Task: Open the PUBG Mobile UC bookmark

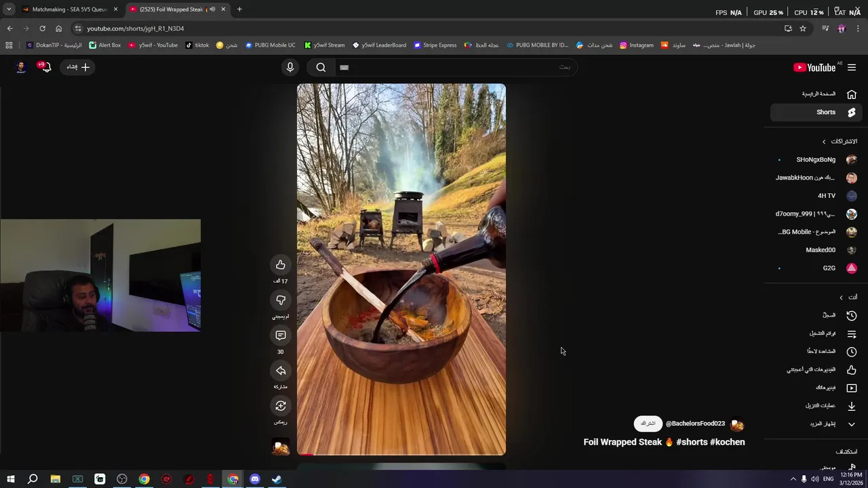Action: 271,45
